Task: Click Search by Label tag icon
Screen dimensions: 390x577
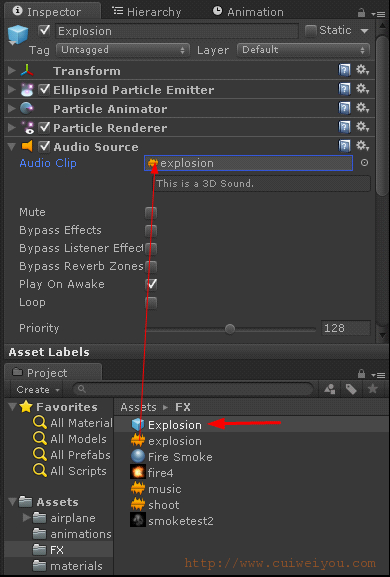Action: click(x=351, y=389)
